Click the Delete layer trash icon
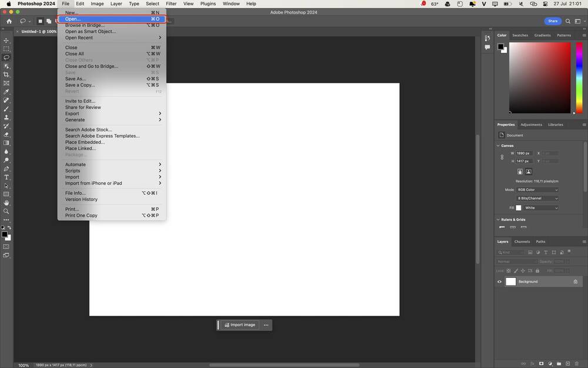Screen dimensions: 588x368 (576, 363)
